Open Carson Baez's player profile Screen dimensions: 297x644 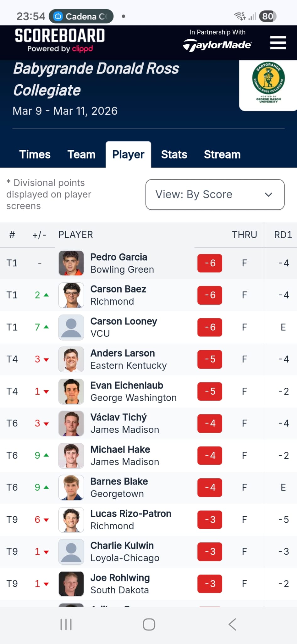pyautogui.click(x=118, y=289)
